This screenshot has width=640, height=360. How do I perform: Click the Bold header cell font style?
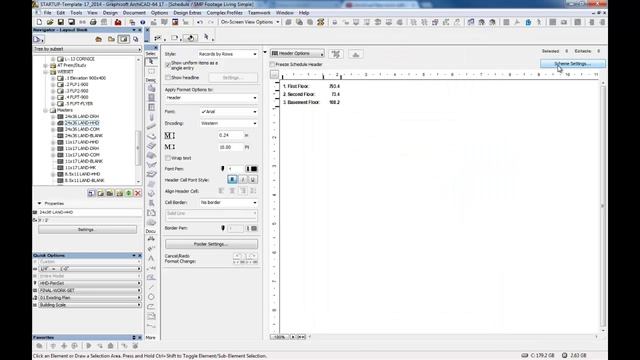coord(232,180)
